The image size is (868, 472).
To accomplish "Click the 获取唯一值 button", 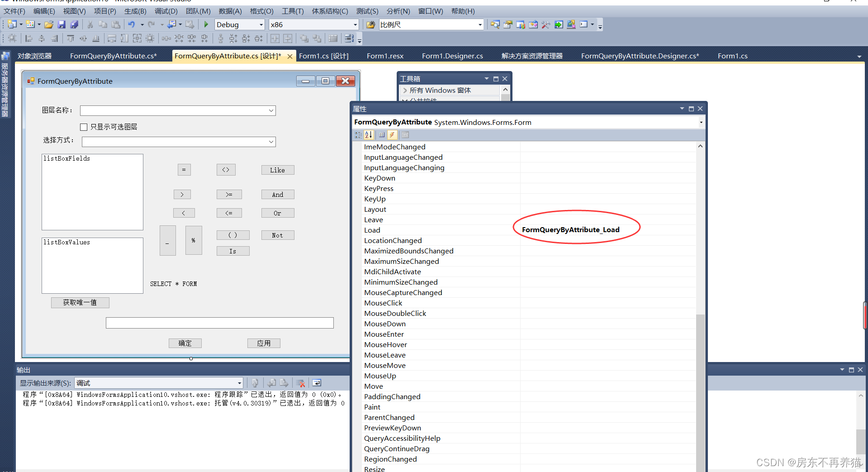I will tap(80, 302).
